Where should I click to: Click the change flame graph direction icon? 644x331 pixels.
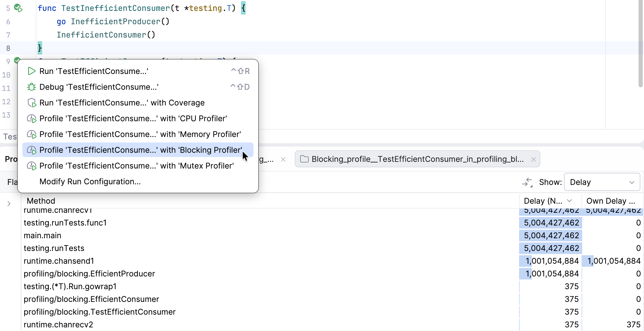point(528,182)
